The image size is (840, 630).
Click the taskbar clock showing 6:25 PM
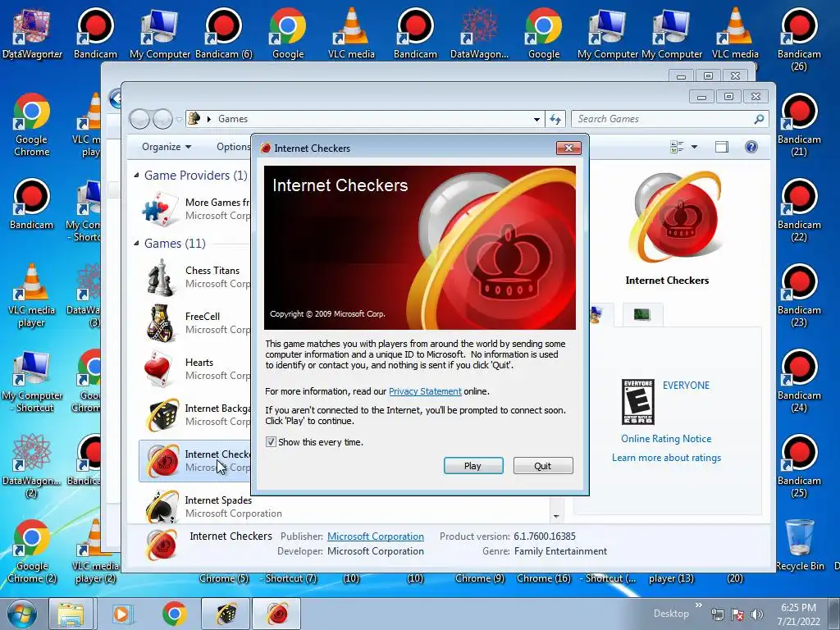pyautogui.click(x=798, y=614)
